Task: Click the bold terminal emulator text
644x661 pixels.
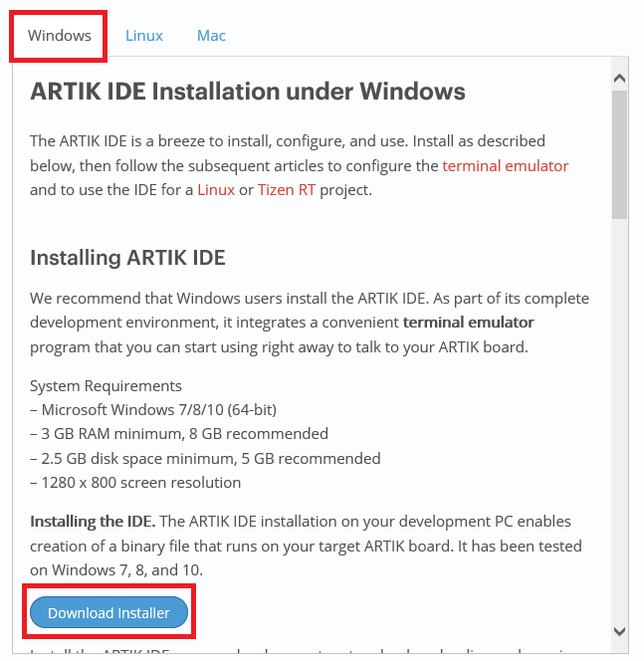Action: click(x=469, y=323)
